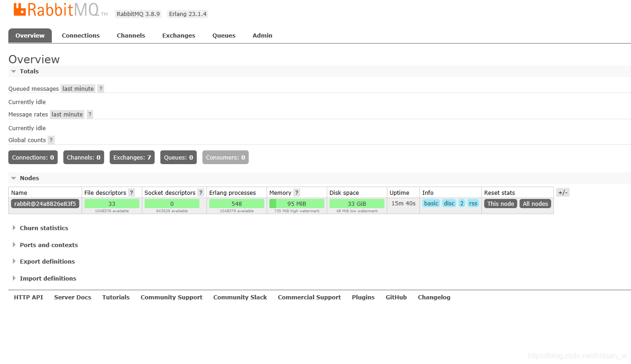Switch to the Overview tab

[x=30, y=36]
